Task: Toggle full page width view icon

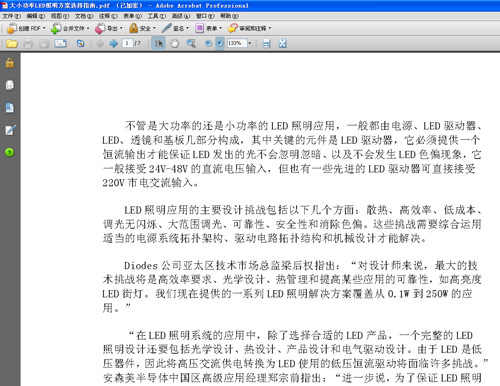Action: coord(283,43)
